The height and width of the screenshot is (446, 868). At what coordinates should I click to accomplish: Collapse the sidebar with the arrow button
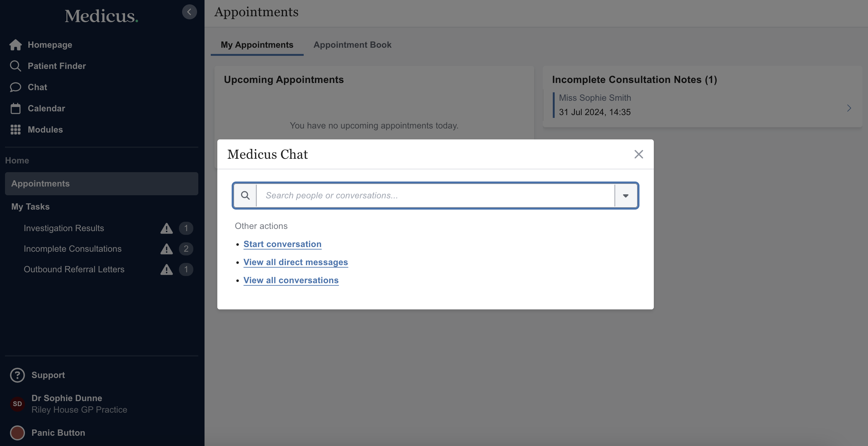189,12
